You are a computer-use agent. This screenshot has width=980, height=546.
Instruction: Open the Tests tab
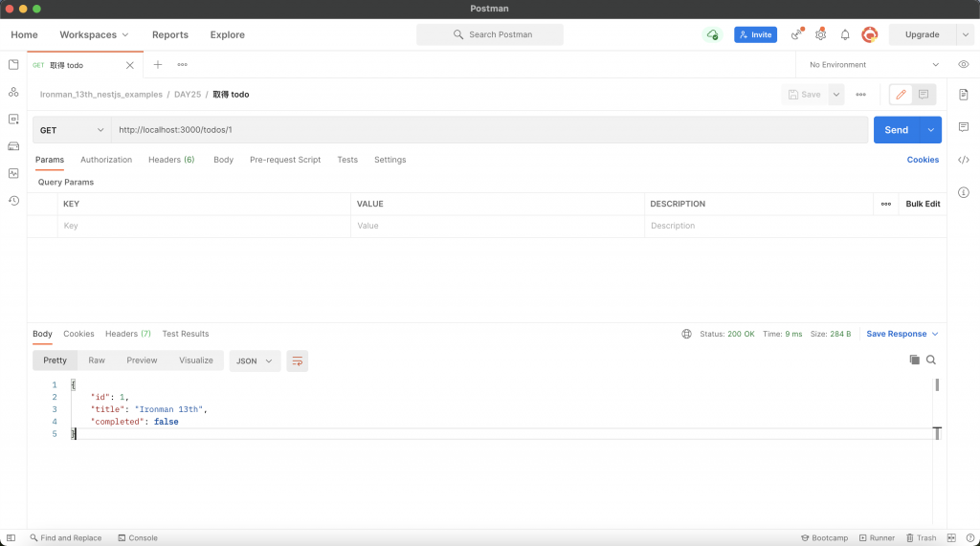pyautogui.click(x=347, y=160)
